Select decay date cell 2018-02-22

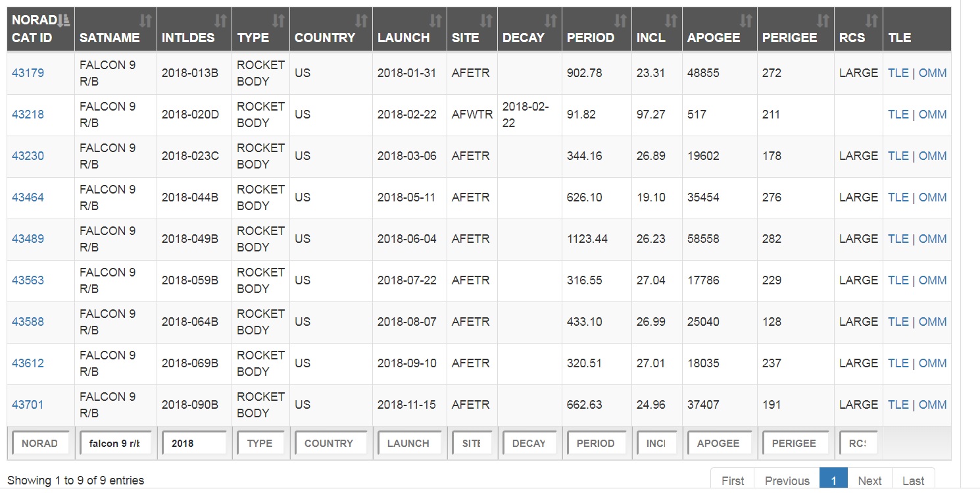pos(526,115)
